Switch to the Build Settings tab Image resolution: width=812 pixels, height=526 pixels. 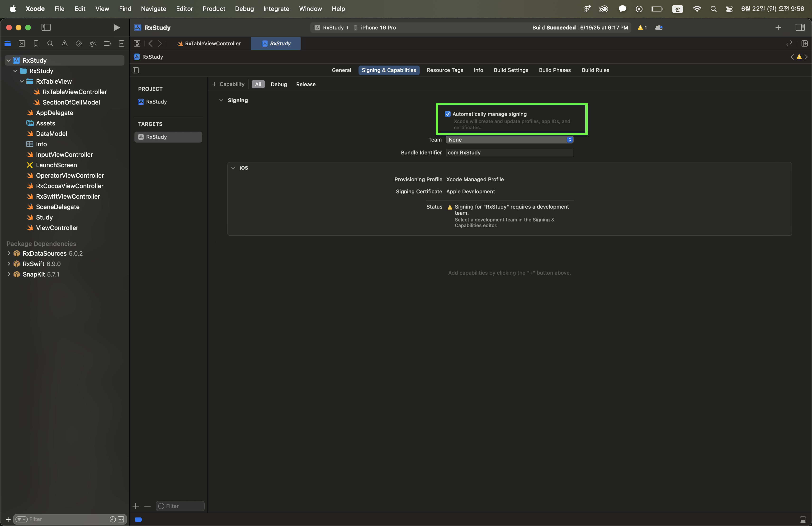point(511,70)
